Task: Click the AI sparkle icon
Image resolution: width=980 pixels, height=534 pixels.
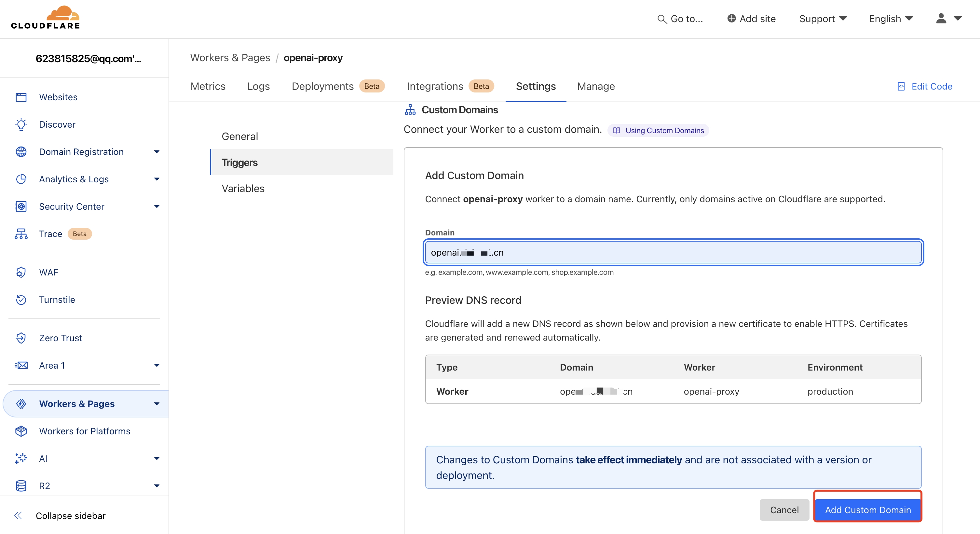Action: click(x=21, y=458)
